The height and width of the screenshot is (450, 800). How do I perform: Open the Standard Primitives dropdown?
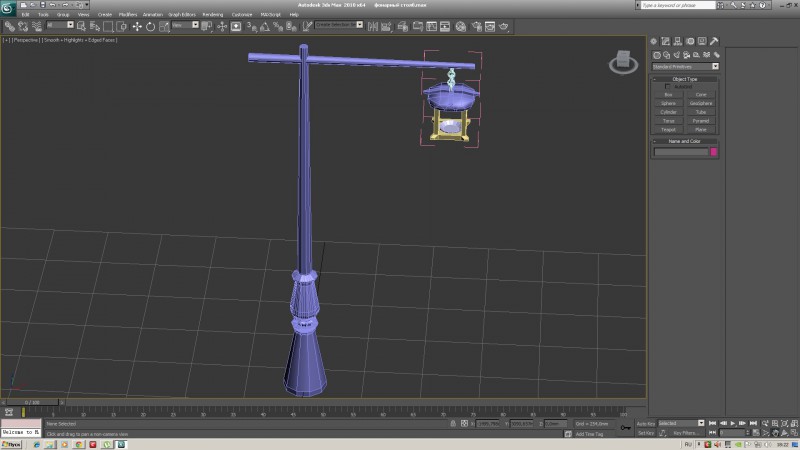click(685, 67)
